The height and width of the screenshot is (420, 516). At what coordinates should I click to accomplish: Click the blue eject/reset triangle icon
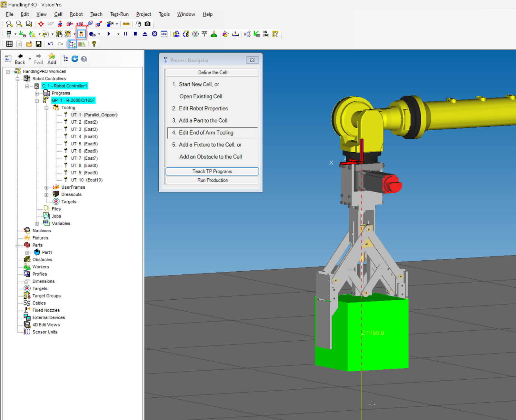coord(145,34)
